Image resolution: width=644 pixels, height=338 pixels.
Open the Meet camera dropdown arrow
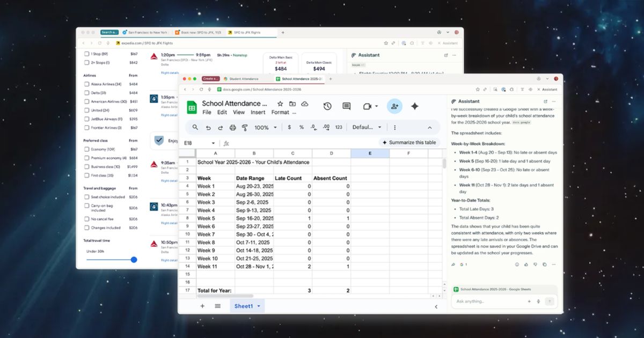377,106
